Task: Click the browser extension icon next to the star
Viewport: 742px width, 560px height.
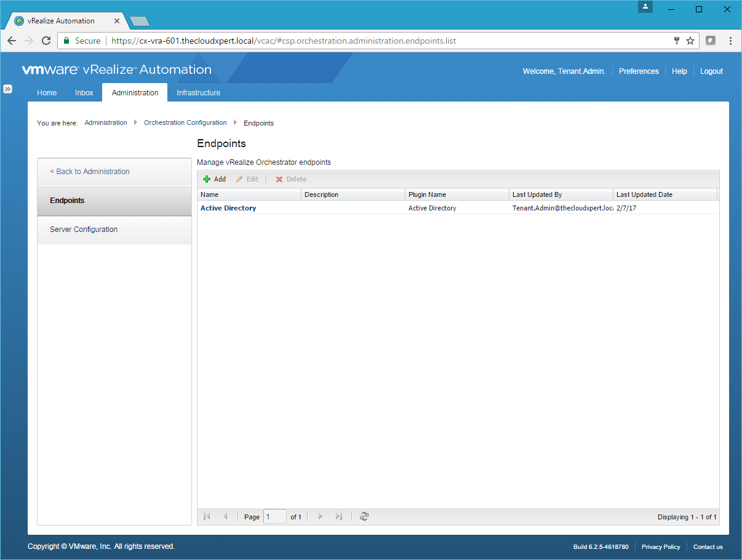Action: (711, 41)
